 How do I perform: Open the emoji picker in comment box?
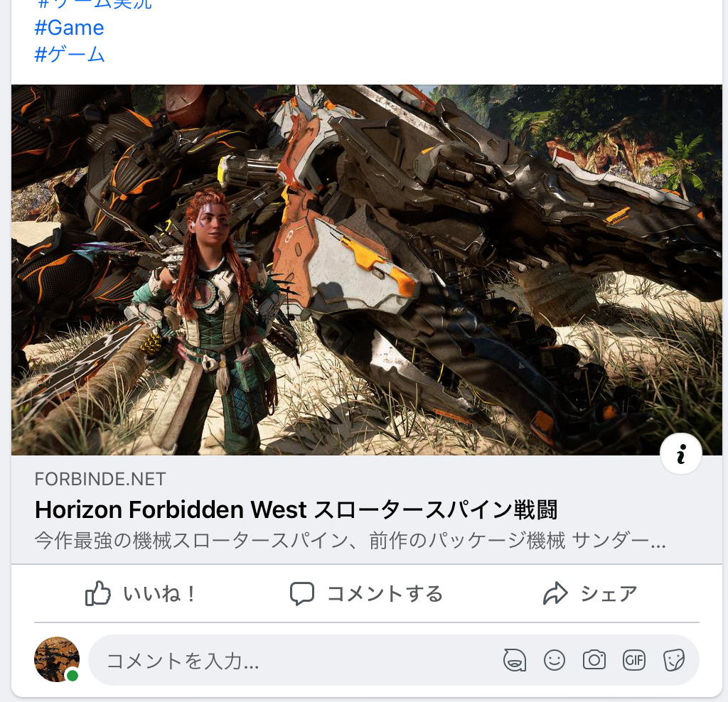tap(555, 660)
